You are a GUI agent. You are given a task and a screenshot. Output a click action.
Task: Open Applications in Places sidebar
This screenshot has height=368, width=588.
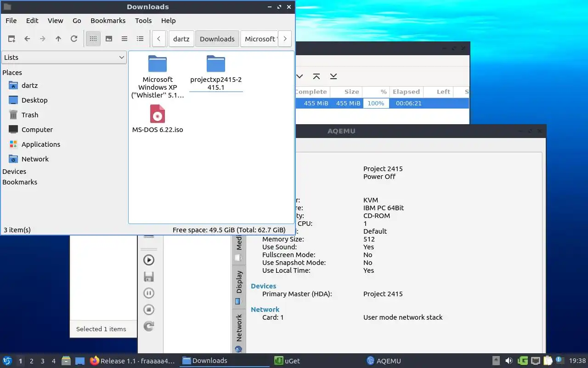41,144
